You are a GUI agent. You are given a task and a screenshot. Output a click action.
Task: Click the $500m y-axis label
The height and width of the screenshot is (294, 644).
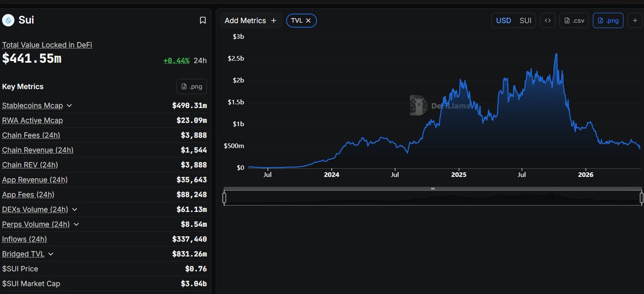(x=234, y=146)
